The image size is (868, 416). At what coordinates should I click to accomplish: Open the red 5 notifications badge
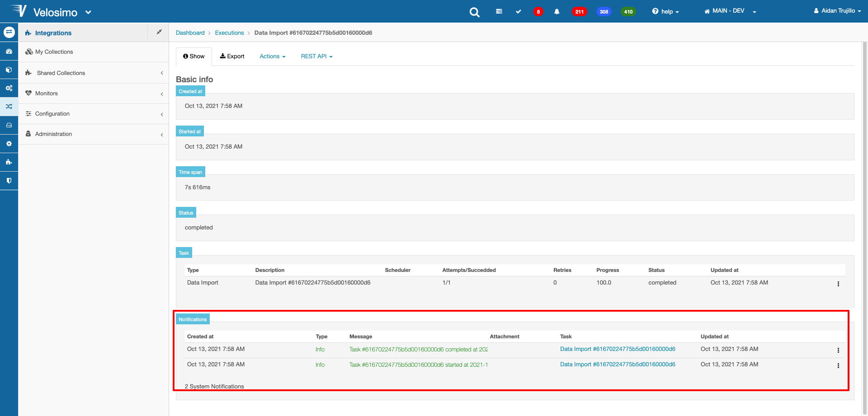[x=538, y=12]
